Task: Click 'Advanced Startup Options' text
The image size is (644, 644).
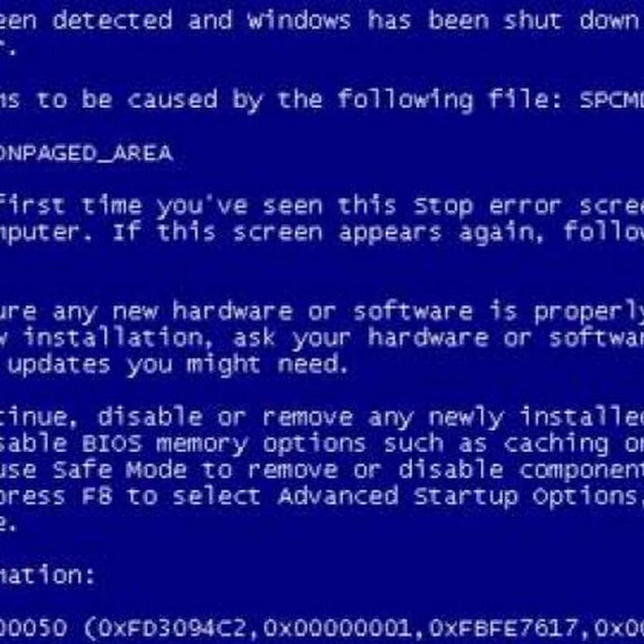Action: click(457, 497)
